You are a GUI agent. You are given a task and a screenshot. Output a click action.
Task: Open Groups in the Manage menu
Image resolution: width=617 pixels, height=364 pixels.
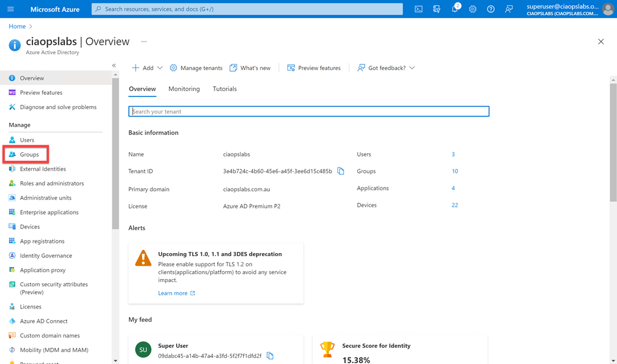click(x=29, y=154)
